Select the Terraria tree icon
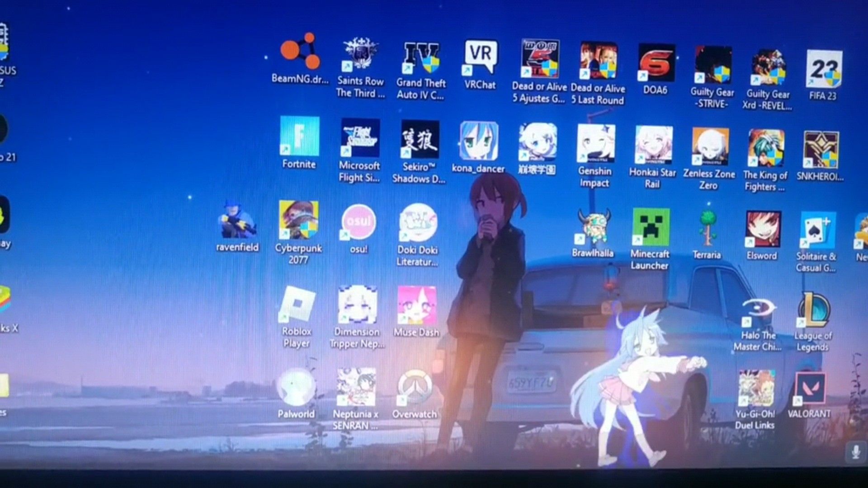The image size is (868, 488). 707,228
